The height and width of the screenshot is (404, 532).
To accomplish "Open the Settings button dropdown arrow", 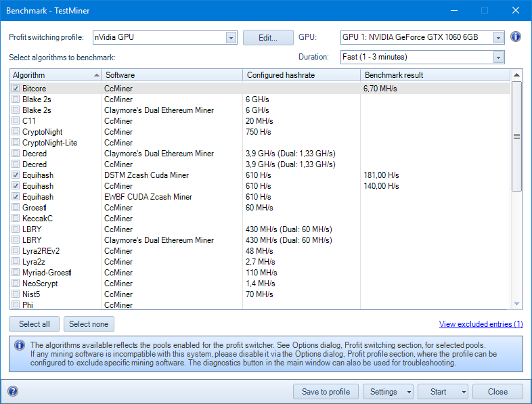I will pos(409,392).
